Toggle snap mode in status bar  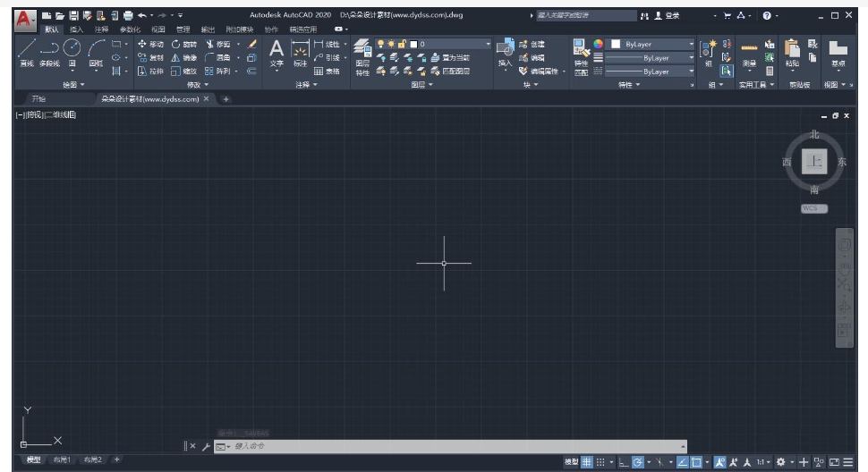click(601, 461)
